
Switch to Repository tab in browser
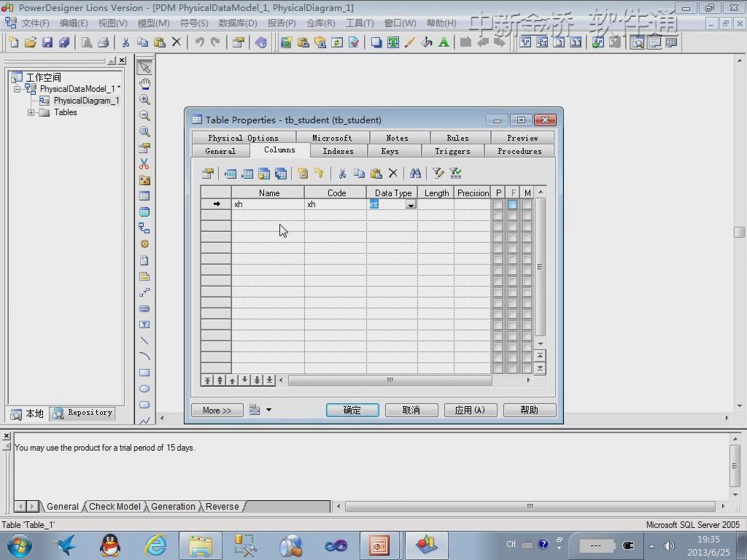[x=84, y=413]
